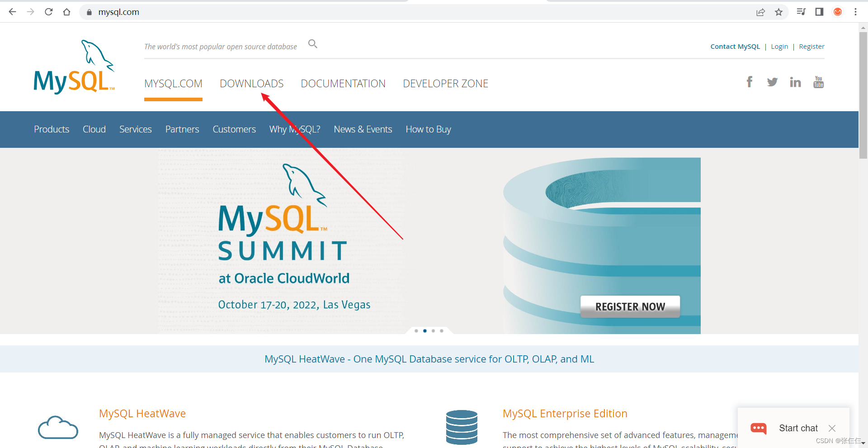Click the Login link
The width and height of the screenshot is (868, 448).
[x=779, y=46]
